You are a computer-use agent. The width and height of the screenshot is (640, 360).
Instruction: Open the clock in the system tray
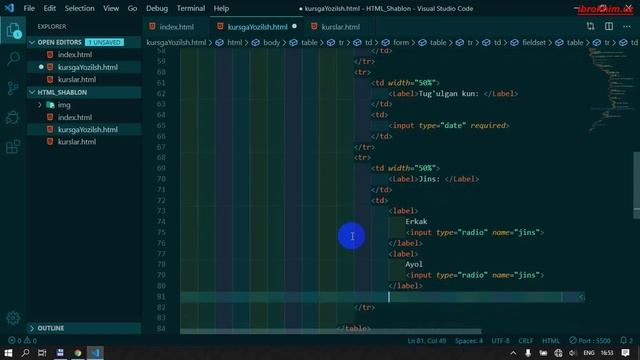pos(607,353)
